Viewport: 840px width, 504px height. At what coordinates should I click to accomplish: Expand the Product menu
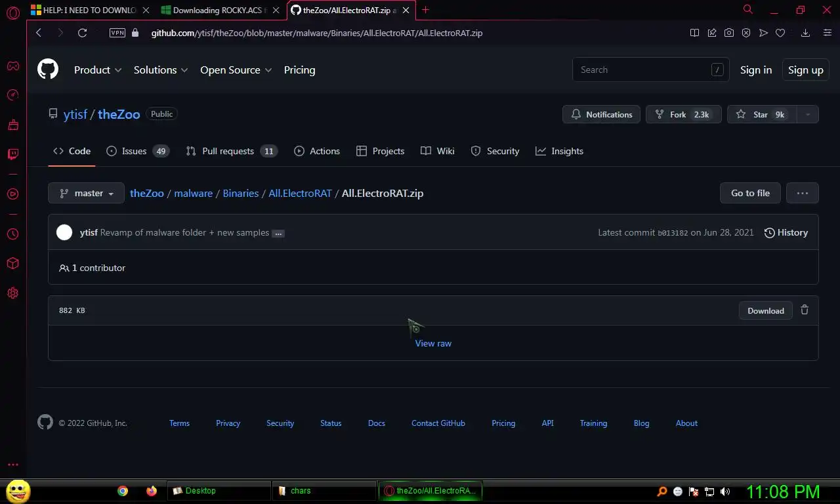click(98, 70)
